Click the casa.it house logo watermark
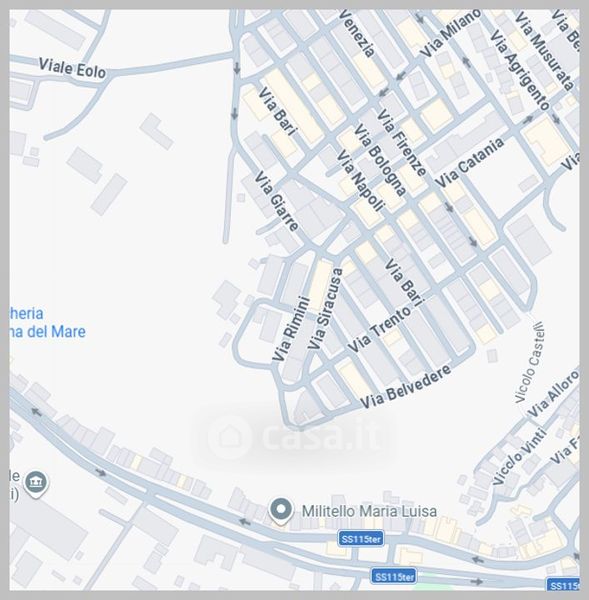The image size is (589, 600). coord(229,437)
